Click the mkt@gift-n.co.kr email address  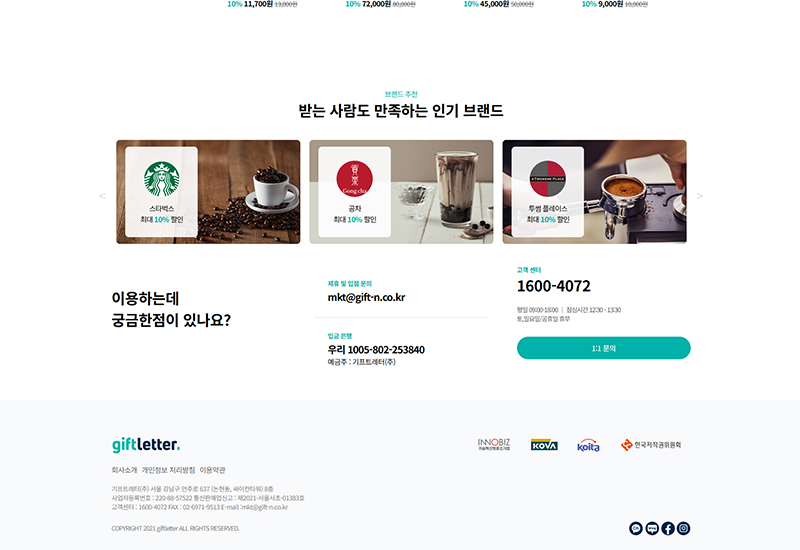click(x=366, y=297)
